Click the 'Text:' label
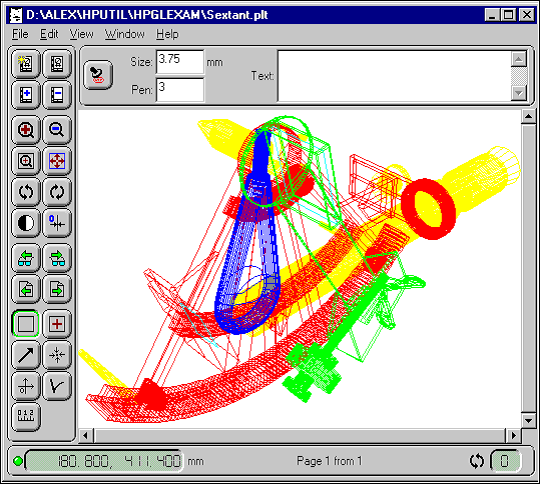540x484 pixels. 262,76
